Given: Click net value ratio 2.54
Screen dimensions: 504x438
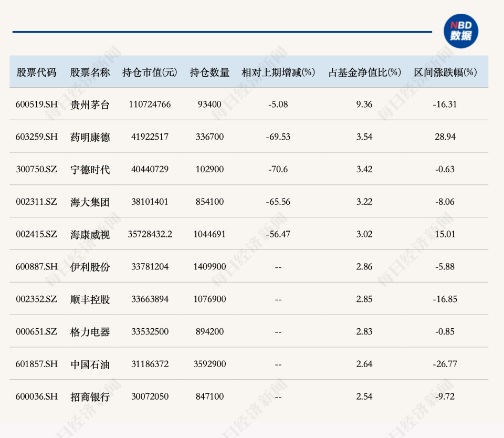Looking at the screenshot, I should point(364,397).
